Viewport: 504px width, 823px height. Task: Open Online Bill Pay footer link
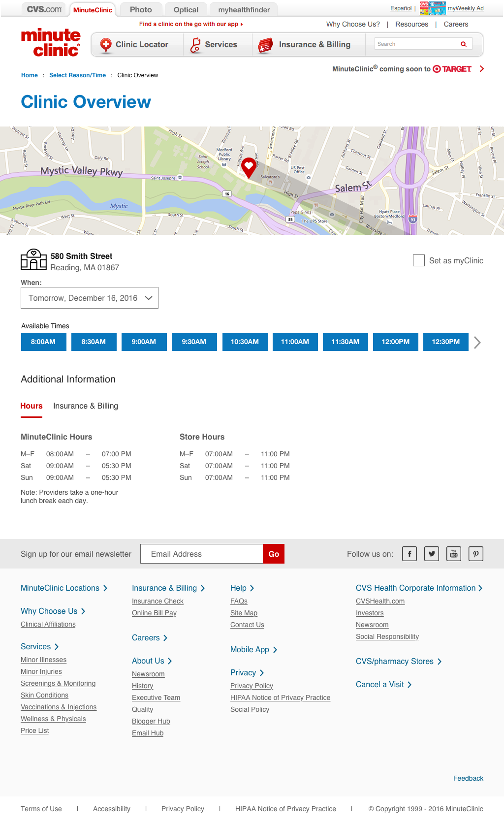coord(154,613)
